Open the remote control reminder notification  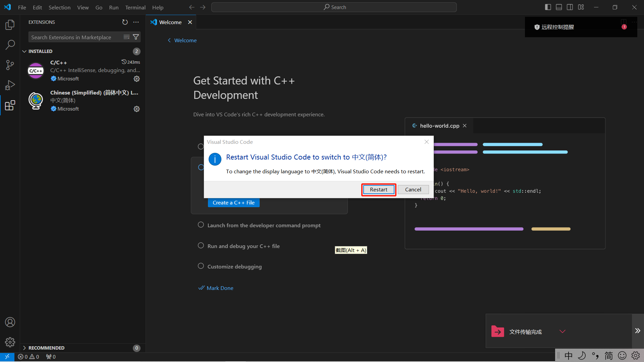tap(581, 27)
